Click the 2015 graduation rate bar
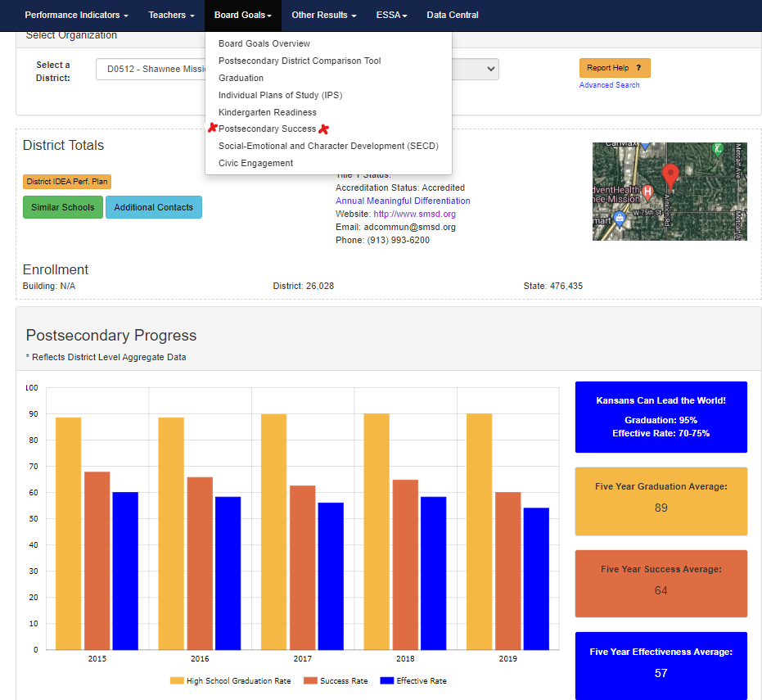Viewport: 762px width, 700px height. click(68, 534)
